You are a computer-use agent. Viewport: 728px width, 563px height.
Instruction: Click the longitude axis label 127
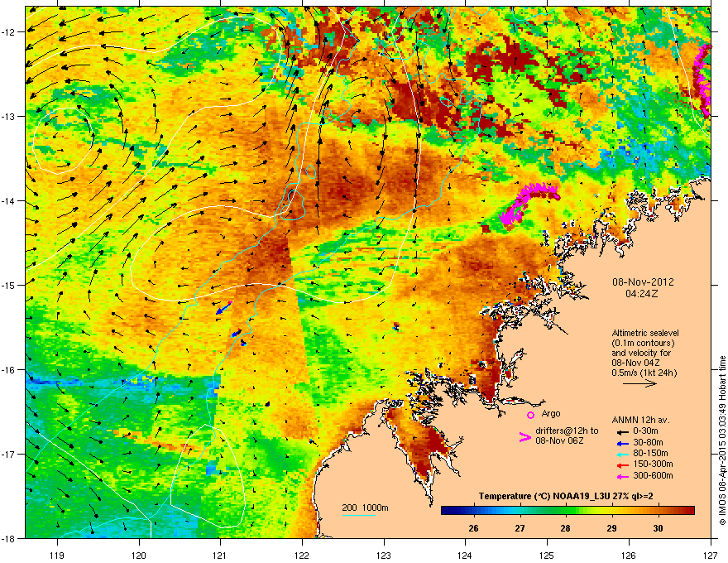[711, 555]
